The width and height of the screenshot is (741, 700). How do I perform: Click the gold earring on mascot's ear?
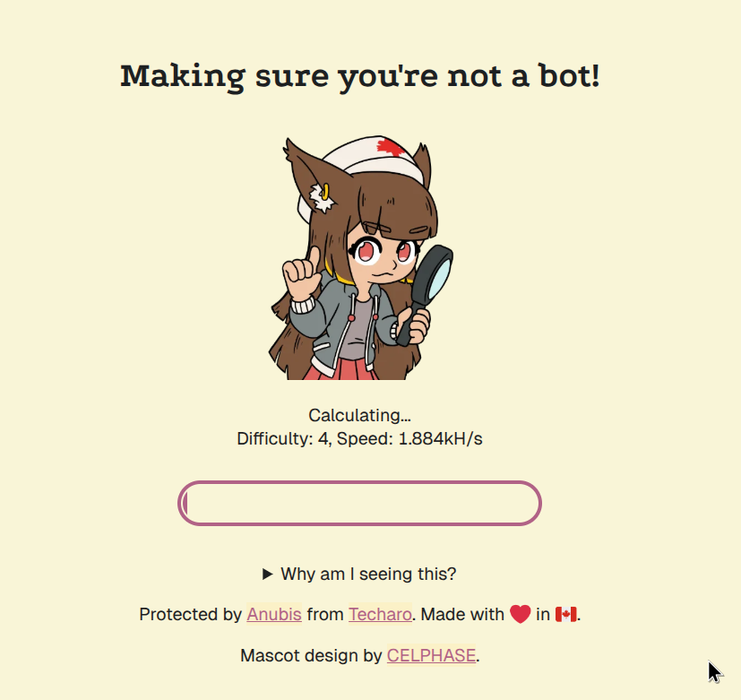pyautogui.click(x=325, y=192)
